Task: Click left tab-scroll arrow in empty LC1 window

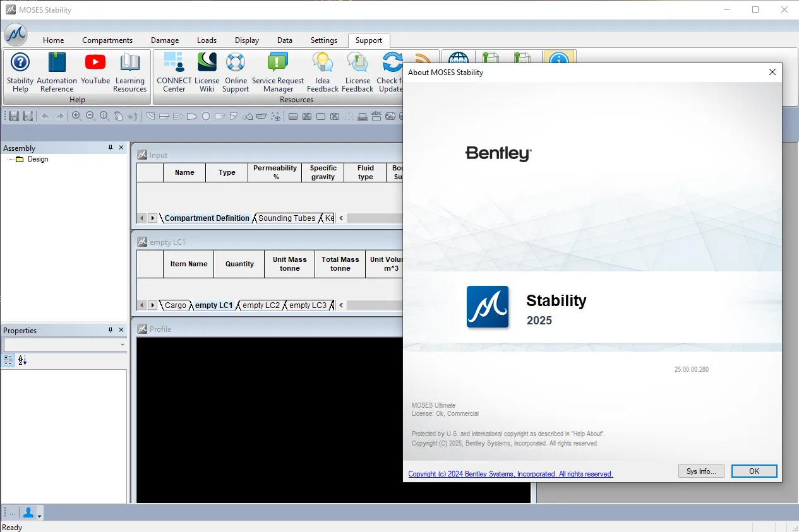Action: click(x=142, y=305)
